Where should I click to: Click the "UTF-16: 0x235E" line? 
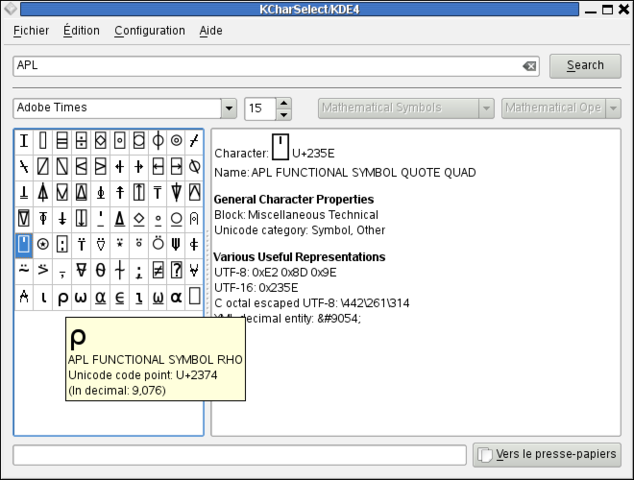256,288
